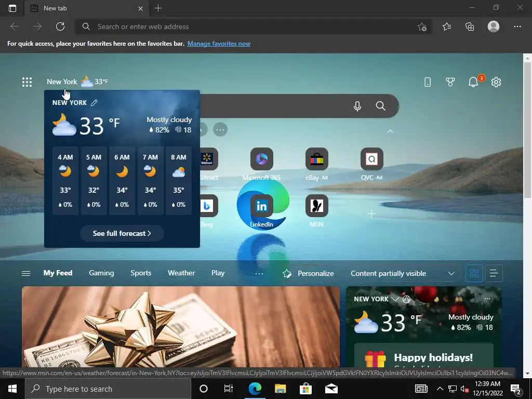The width and height of the screenshot is (532, 399).
Task: Open the eBay quick link
Action: tap(316, 164)
